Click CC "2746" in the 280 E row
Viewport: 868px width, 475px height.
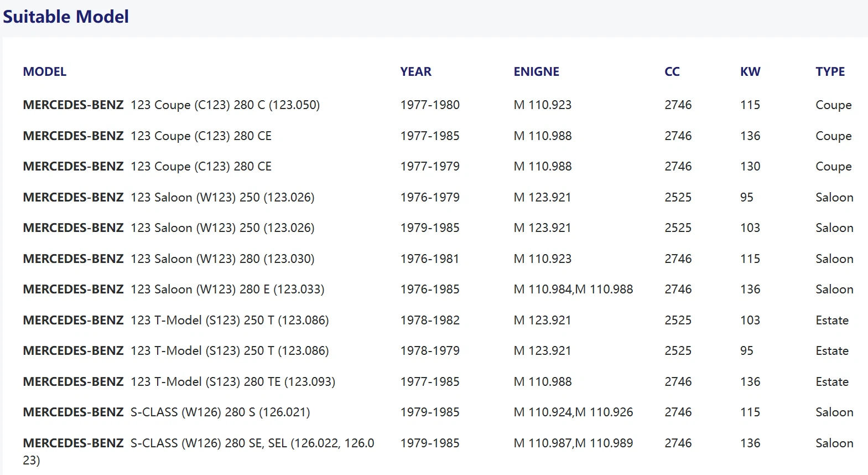click(x=678, y=289)
